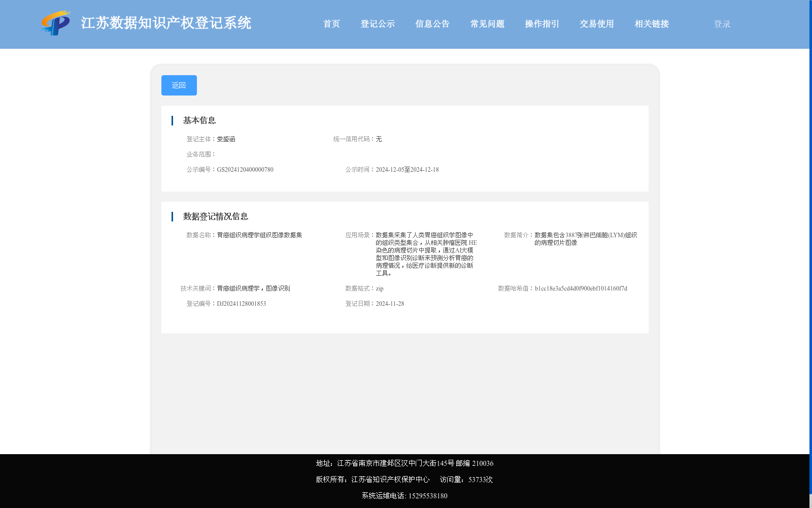Image resolution: width=812 pixels, height=508 pixels.
Task: Click the 登记日期 2024-11-28 value
Action: (x=390, y=304)
